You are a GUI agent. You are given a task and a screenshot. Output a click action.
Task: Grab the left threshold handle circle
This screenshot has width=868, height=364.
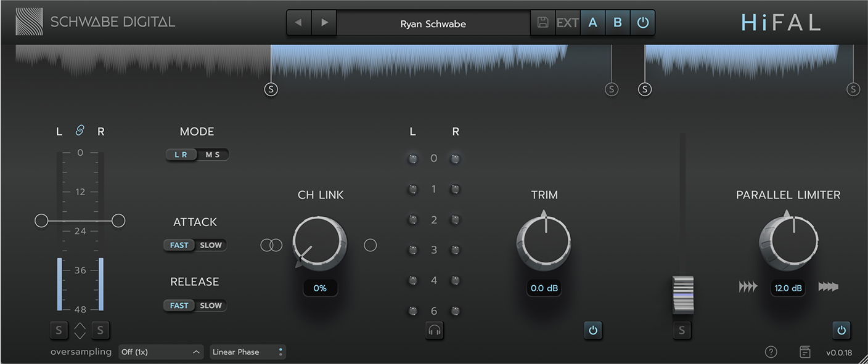pyautogui.click(x=41, y=220)
